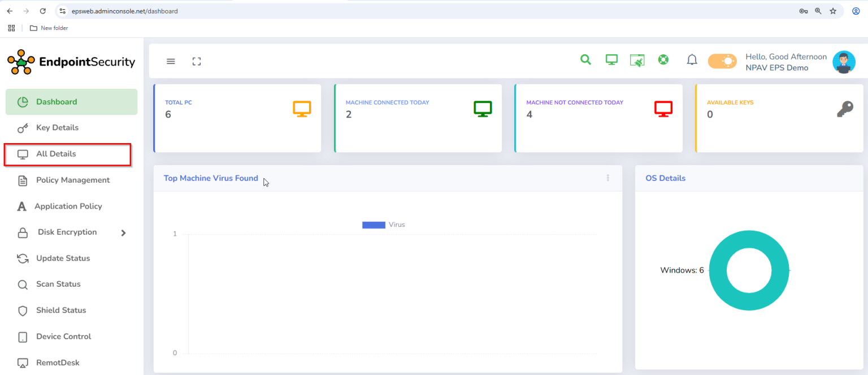Click the monitor icon in the top toolbar
This screenshot has width=868, height=375.
coord(611,59)
